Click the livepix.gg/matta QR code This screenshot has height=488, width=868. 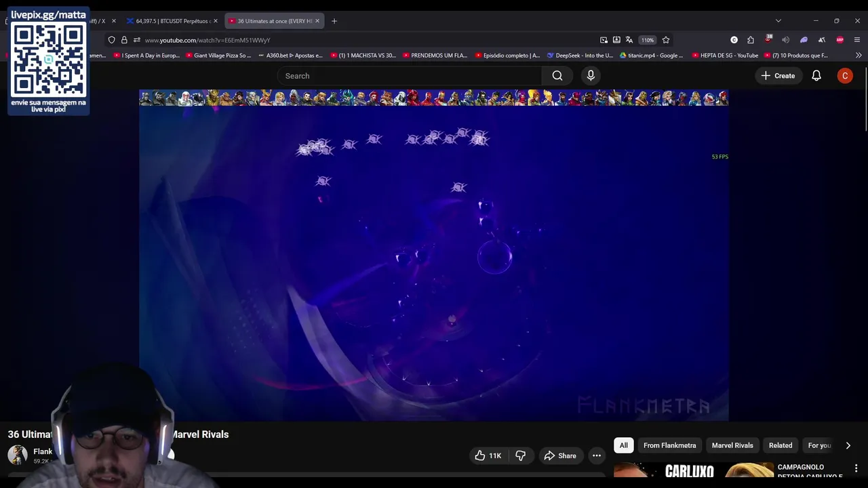coord(49,60)
